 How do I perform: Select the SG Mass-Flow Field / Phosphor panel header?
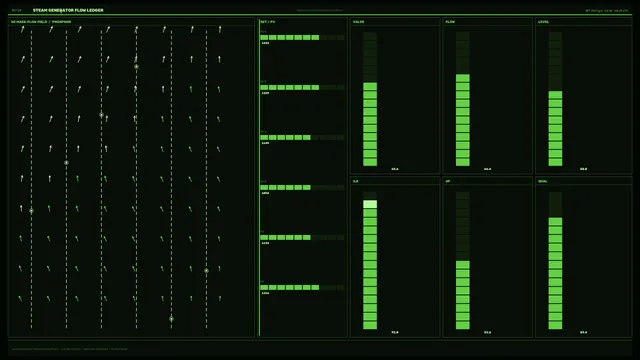point(41,22)
